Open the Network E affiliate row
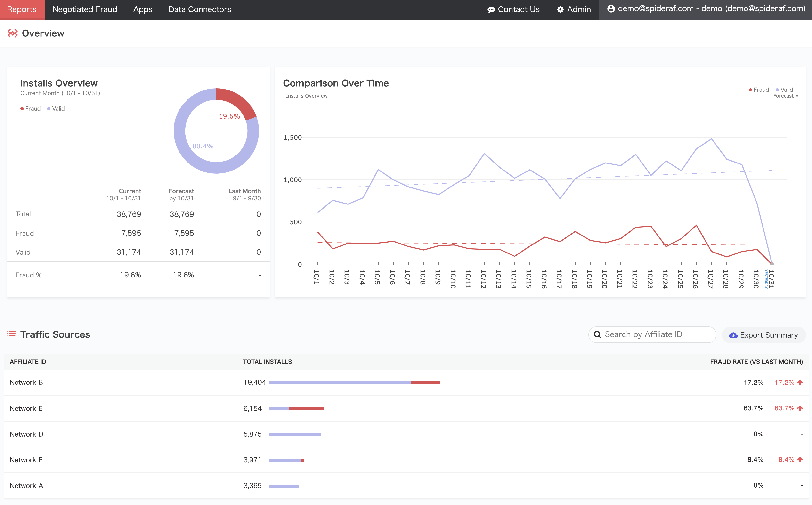The width and height of the screenshot is (812, 505). [x=26, y=408]
